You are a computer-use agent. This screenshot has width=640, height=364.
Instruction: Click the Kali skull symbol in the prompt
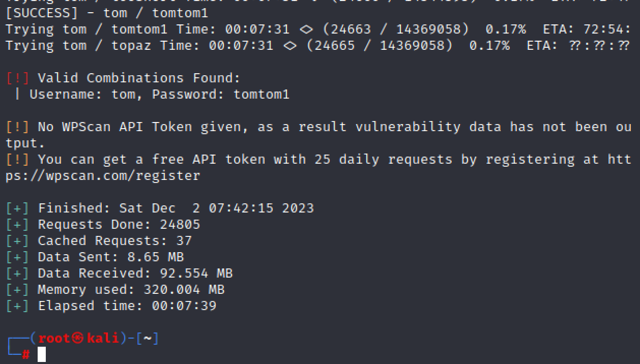78,338
